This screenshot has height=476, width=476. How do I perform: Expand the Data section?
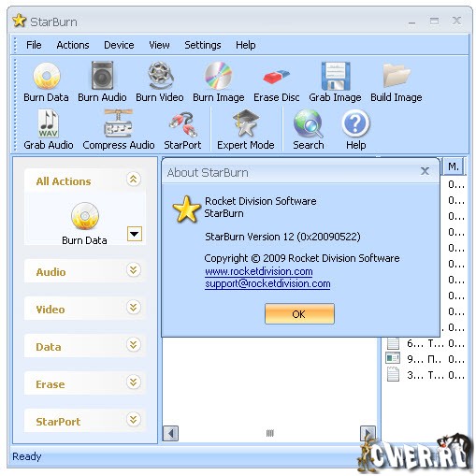point(134,345)
